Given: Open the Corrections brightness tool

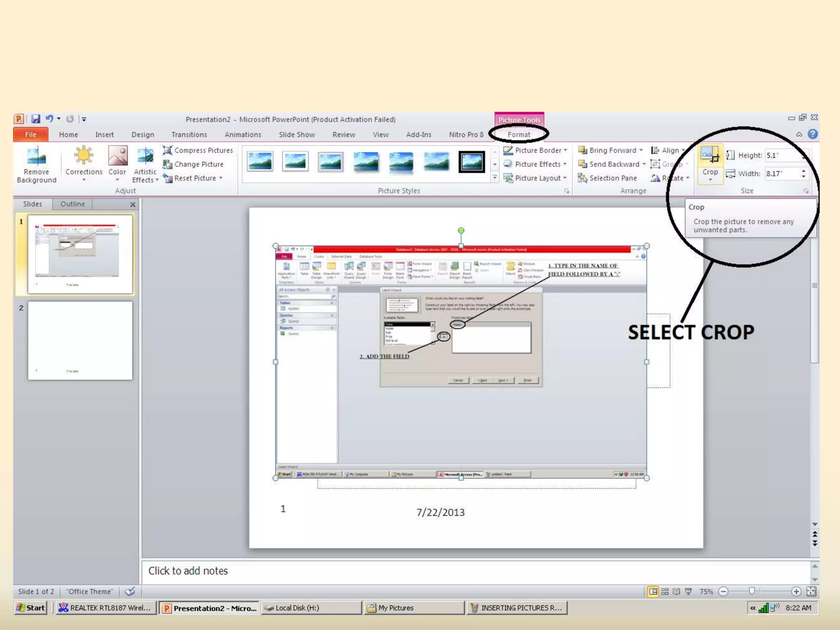Looking at the screenshot, I should click(x=84, y=157).
